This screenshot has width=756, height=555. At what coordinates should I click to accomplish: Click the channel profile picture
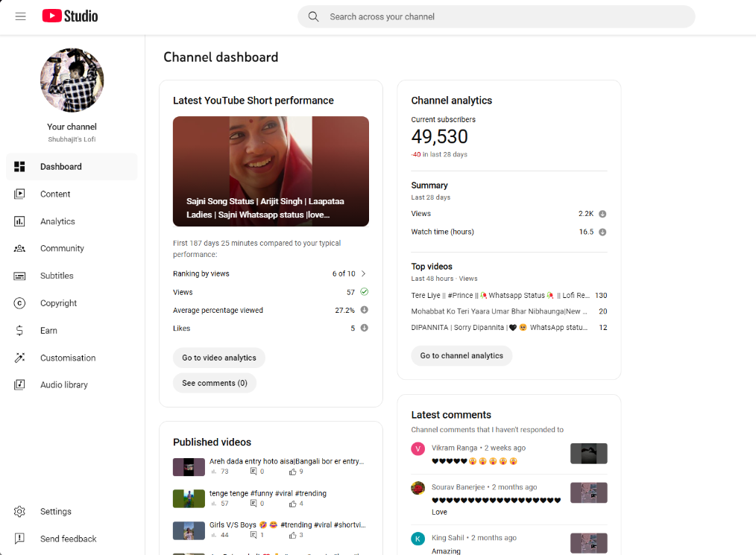(72, 80)
